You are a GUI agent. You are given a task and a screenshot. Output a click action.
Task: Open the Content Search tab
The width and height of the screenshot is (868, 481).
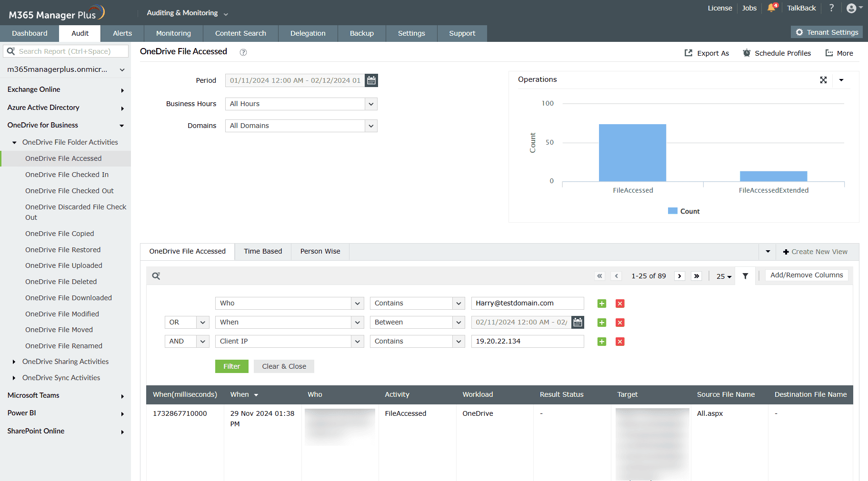(240, 33)
